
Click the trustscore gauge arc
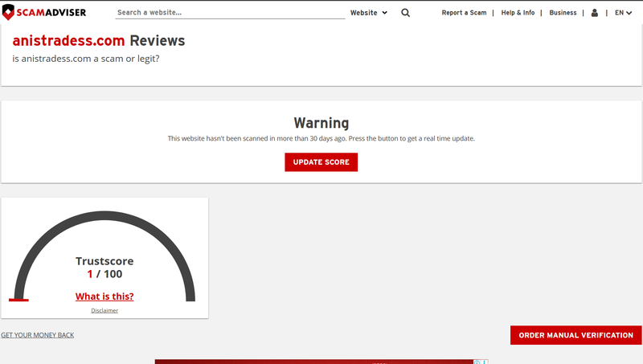104,217
